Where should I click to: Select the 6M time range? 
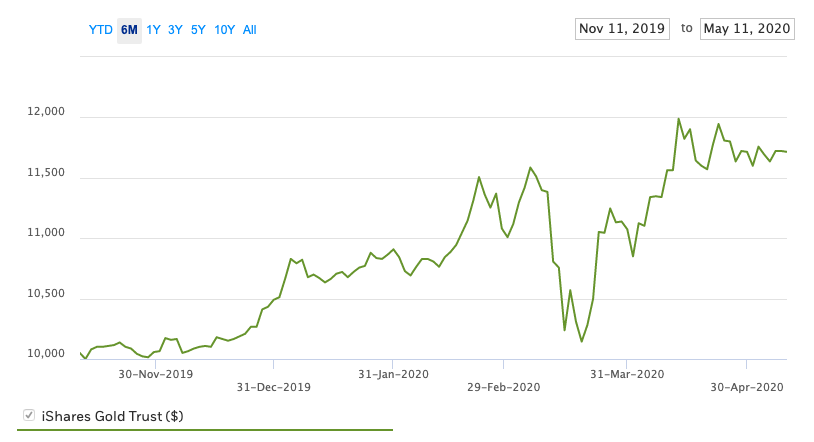pos(129,30)
